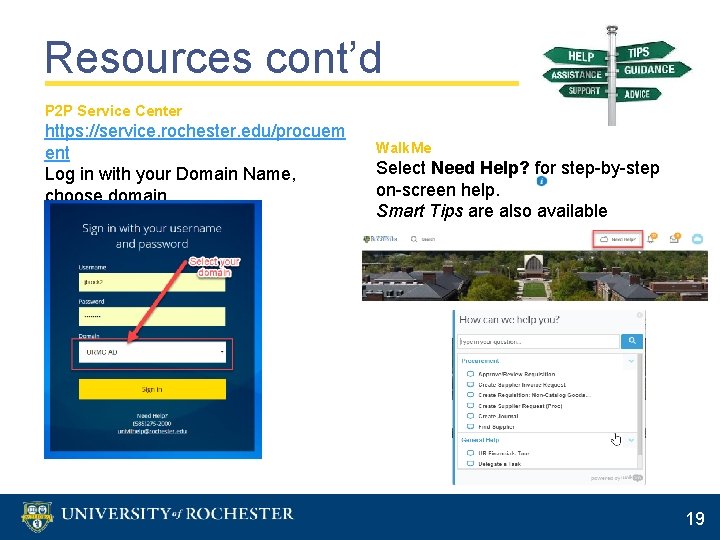Select Delegate a Task help item
The width and height of the screenshot is (720, 540).
(500, 464)
